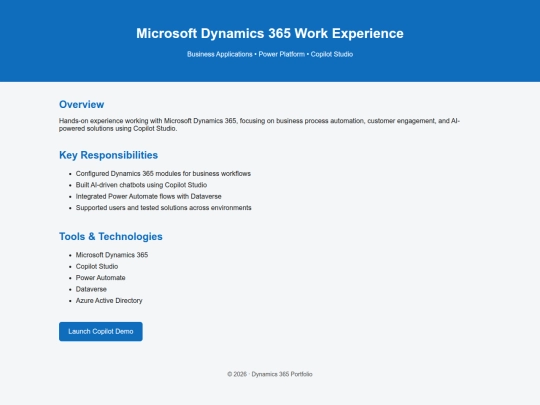Click the subtitle 'Business Applications • Power Platform • Copilot Studio'

click(x=270, y=54)
